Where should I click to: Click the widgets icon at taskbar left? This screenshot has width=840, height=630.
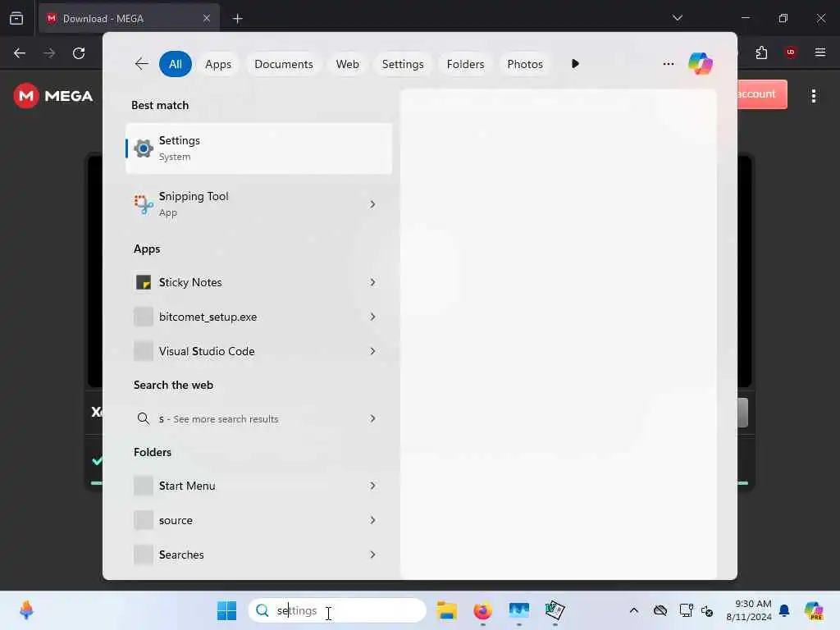click(26, 610)
